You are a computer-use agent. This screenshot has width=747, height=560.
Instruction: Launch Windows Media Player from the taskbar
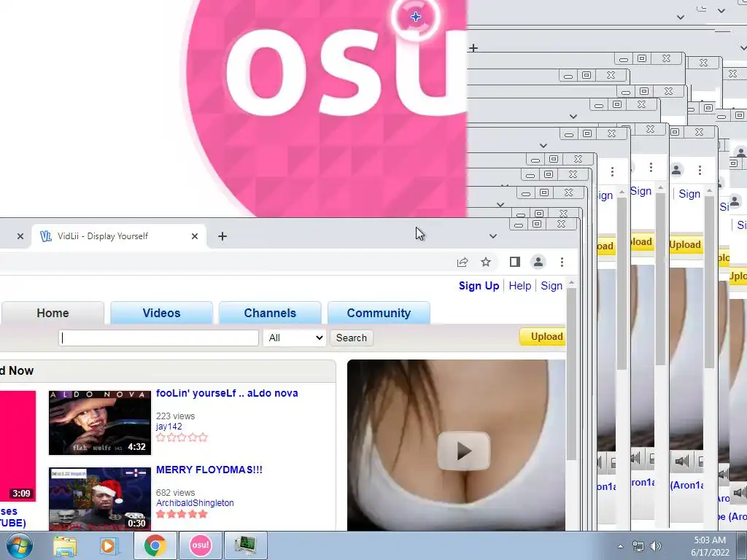click(108, 545)
